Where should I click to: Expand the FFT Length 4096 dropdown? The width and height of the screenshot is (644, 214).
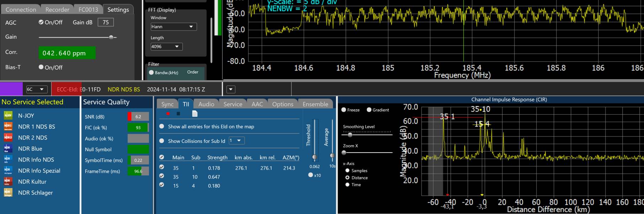[166, 46]
